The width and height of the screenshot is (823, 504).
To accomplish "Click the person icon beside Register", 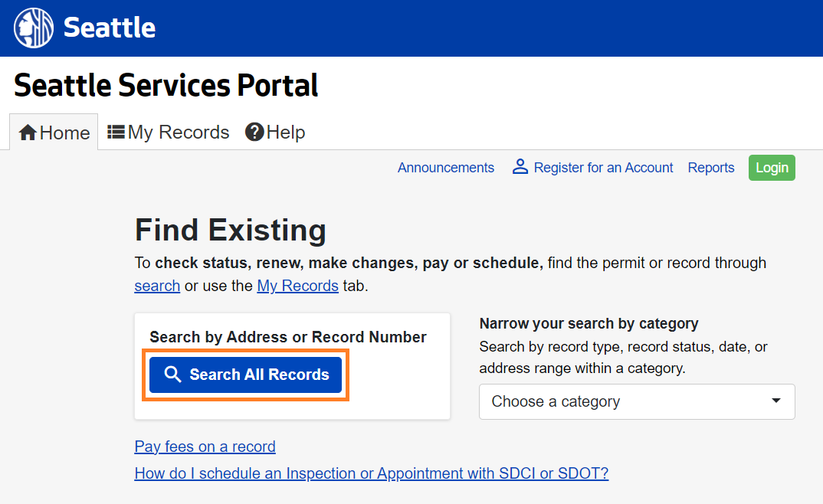I will coord(520,167).
